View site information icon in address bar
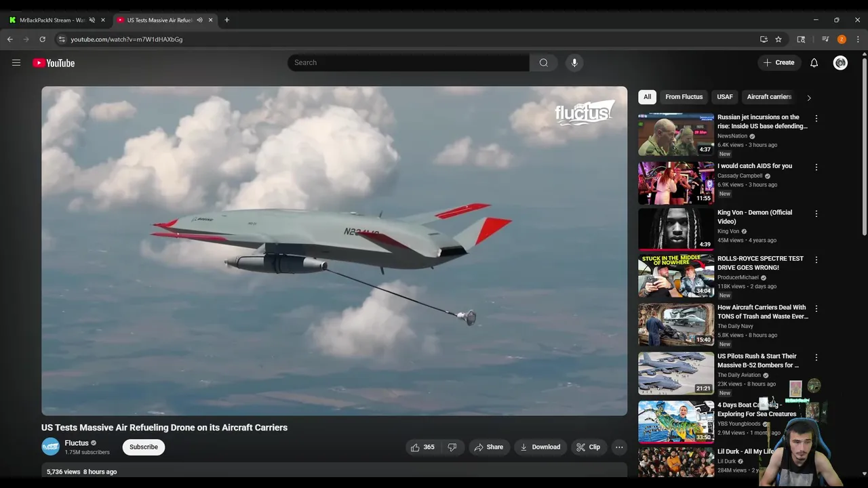This screenshot has width=868, height=488. coord(62,39)
